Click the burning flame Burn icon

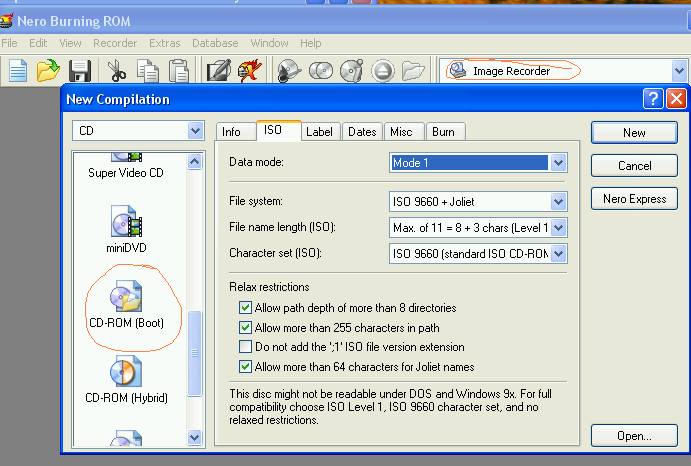[x=250, y=71]
